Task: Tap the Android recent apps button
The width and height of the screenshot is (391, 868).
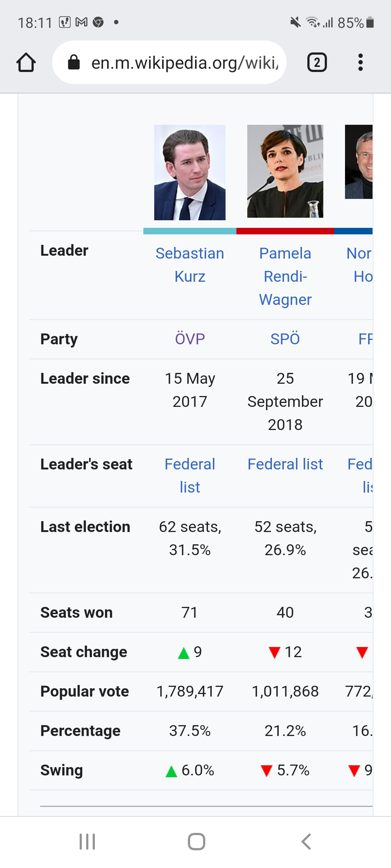Action: click(x=87, y=842)
